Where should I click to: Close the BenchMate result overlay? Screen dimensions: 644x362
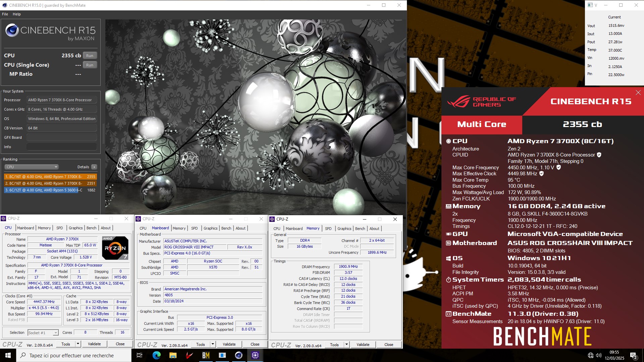[x=638, y=93]
